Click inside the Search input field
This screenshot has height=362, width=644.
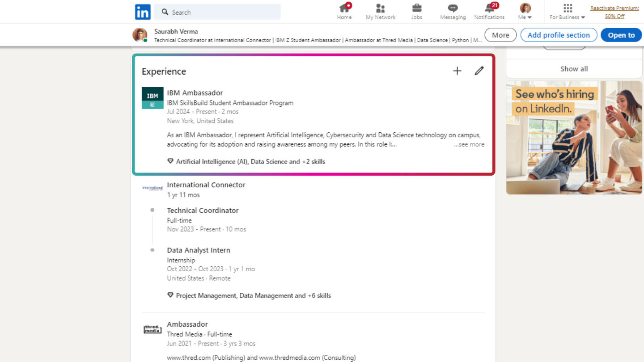point(215,12)
